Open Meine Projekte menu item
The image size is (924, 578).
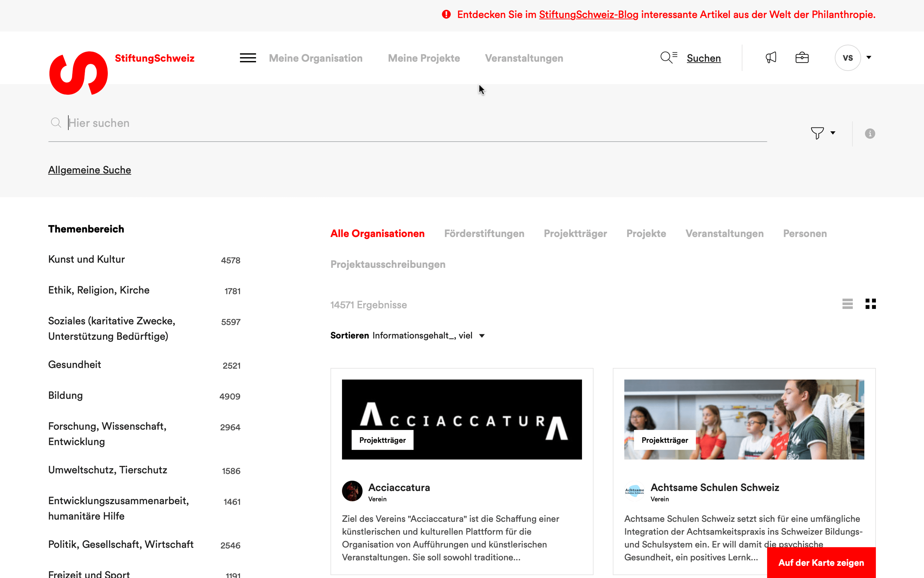click(x=424, y=58)
